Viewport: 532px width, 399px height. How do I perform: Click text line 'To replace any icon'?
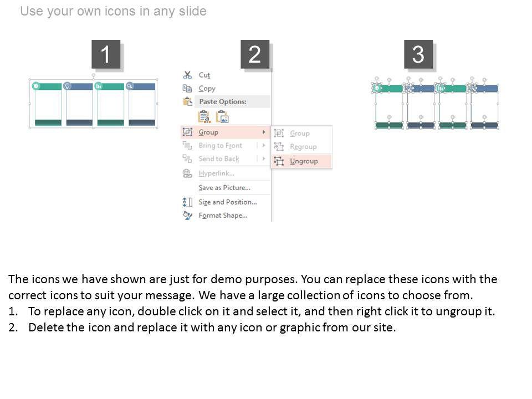click(262, 311)
